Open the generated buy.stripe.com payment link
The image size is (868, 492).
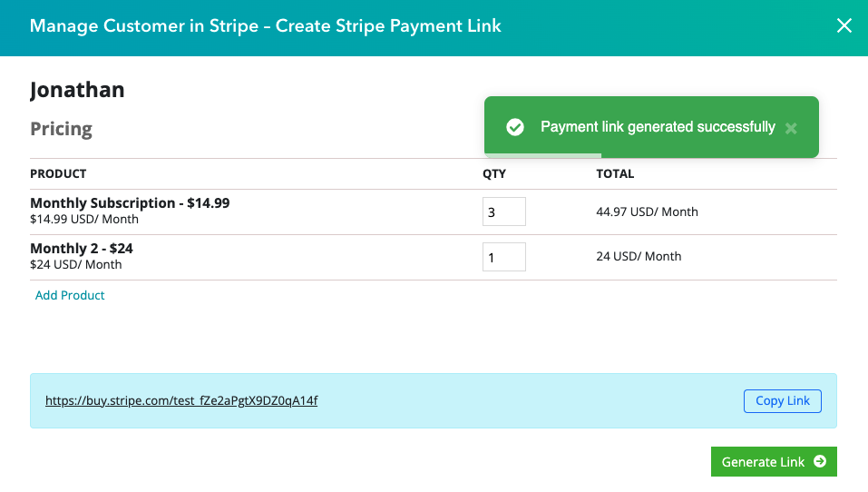coord(181,400)
